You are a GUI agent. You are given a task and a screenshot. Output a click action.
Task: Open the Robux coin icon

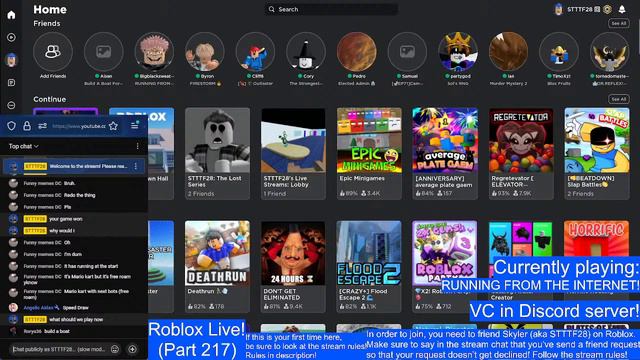607,9
